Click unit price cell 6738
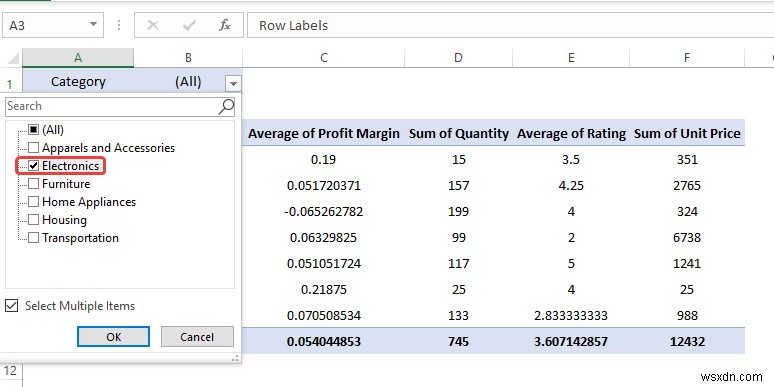 point(687,237)
